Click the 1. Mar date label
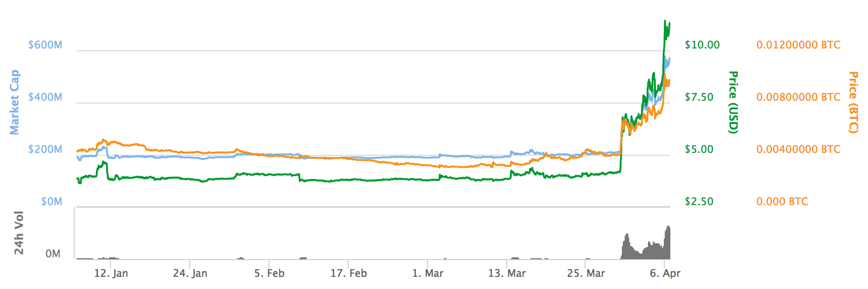This screenshot has width=868, height=289. [x=428, y=274]
